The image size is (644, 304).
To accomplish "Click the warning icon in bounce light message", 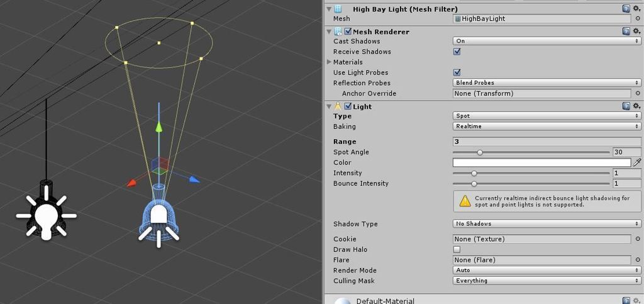I will click(x=465, y=201).
